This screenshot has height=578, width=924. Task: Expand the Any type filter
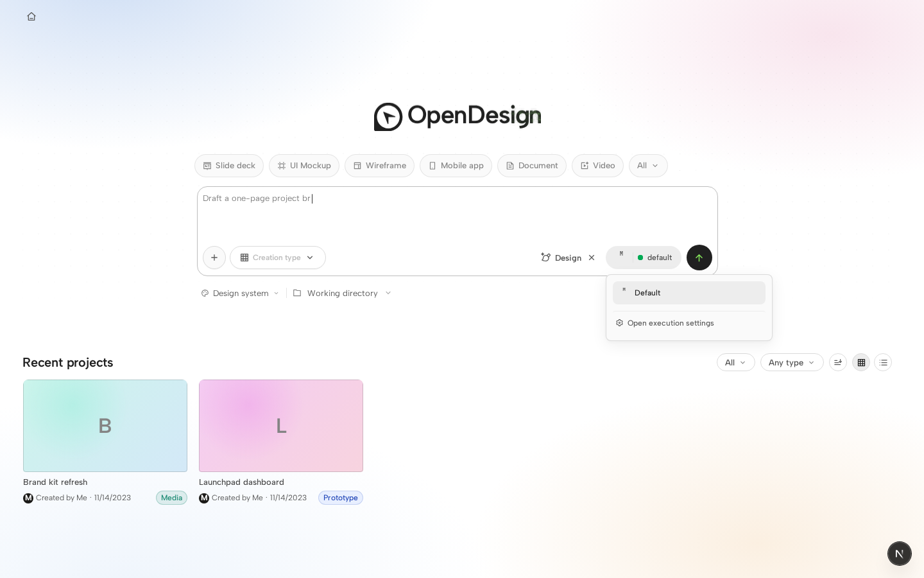pyautogui.click(x=792, y=362)
